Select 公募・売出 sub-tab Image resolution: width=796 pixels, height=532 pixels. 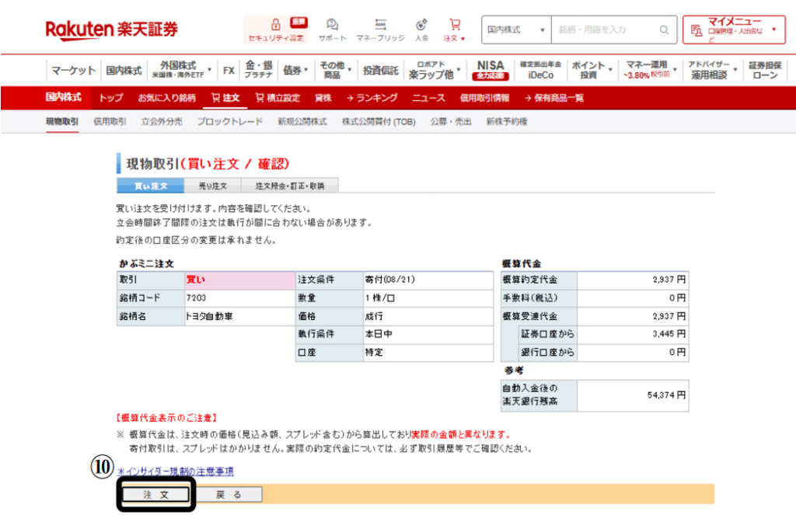[451, 122]
